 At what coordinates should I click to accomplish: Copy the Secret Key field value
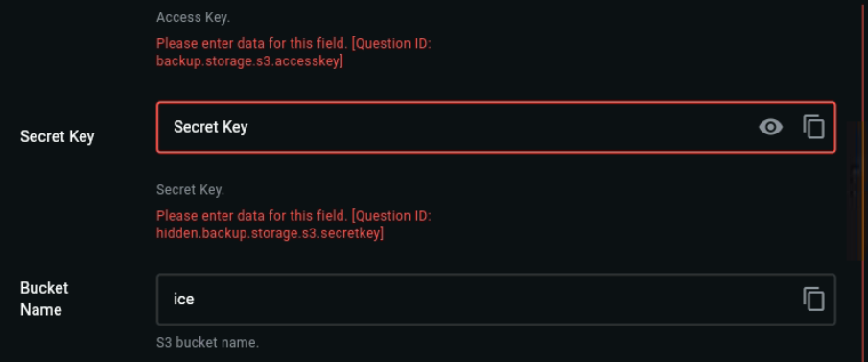tap(813, 127)
